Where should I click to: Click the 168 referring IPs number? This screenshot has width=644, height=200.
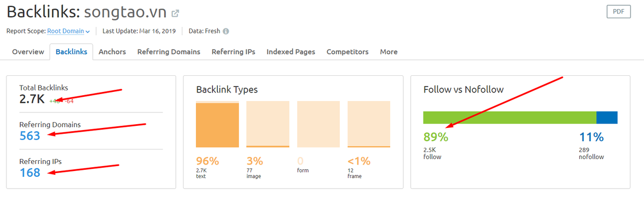[x=30, y=173]
